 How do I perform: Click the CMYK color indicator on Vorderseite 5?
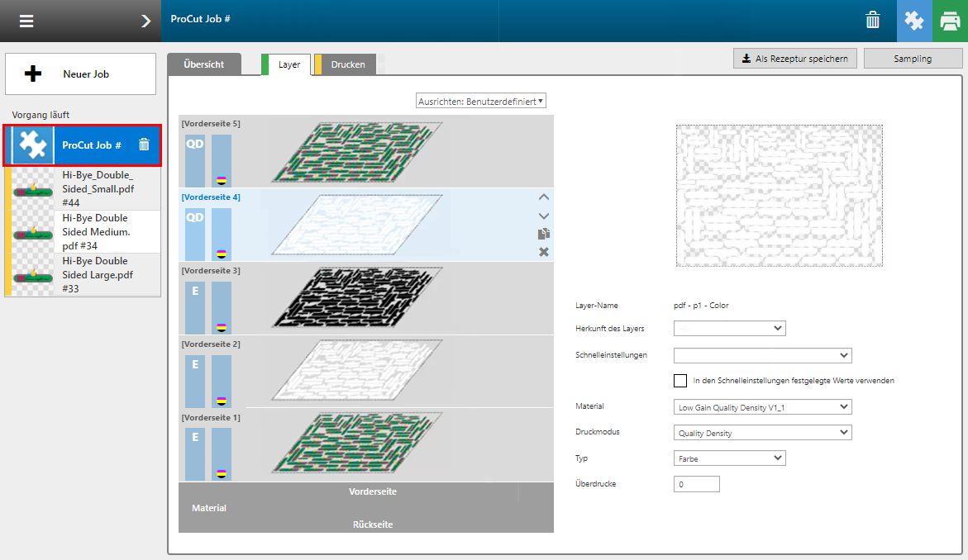pyautogui.click(x=221, y=179)
